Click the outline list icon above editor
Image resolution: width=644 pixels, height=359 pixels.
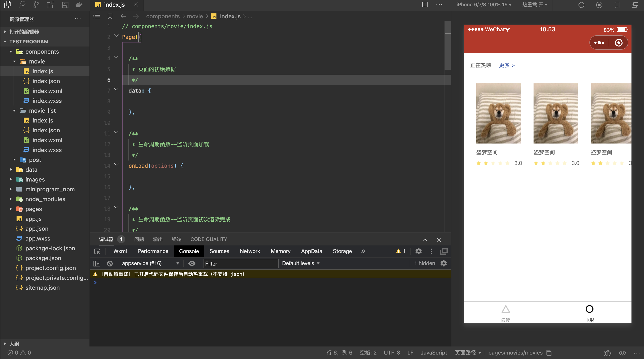tap(97, 16)
